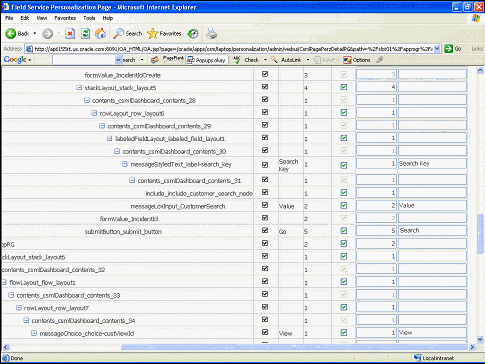Collapse labeledFieldLayout_labeled_field_layout1 node
Viewport: 485px width, 364px height.
(x=109, y=139)
